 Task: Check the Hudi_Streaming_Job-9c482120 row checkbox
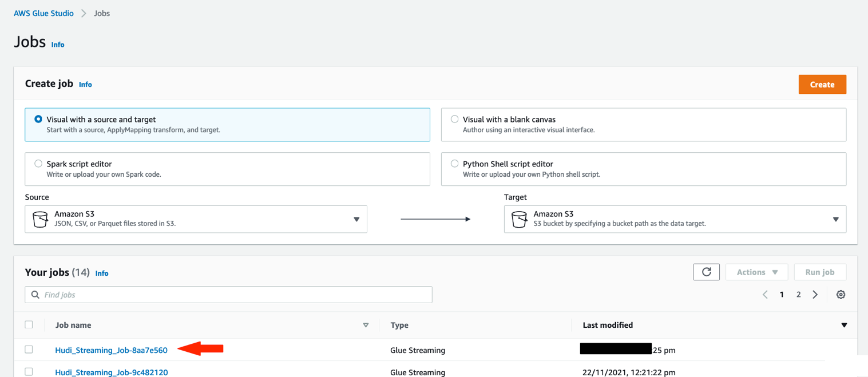29,372
